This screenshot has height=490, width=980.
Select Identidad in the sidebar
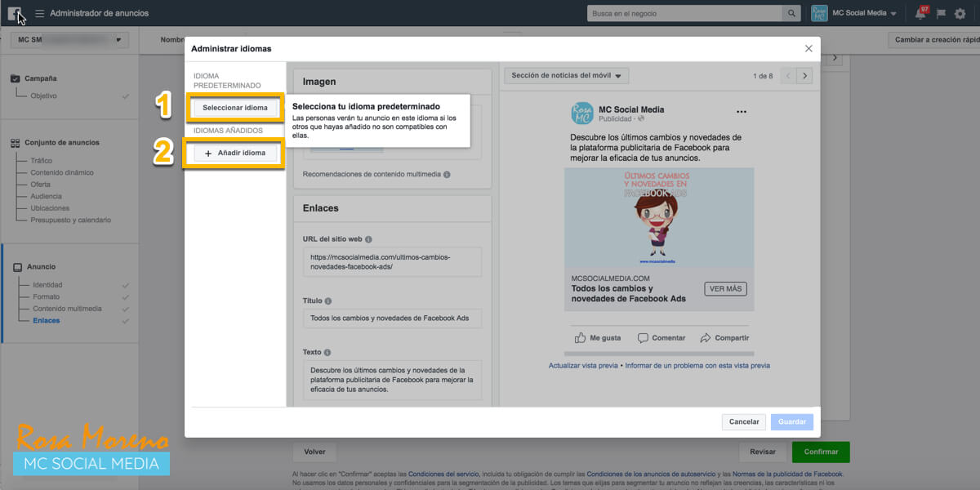[x=47, y=285]
